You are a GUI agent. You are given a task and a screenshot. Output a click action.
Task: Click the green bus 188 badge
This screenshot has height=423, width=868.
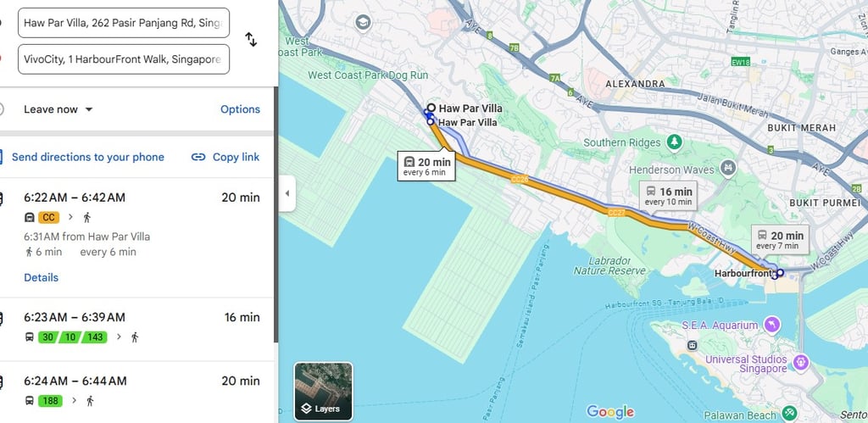[50, 400]
